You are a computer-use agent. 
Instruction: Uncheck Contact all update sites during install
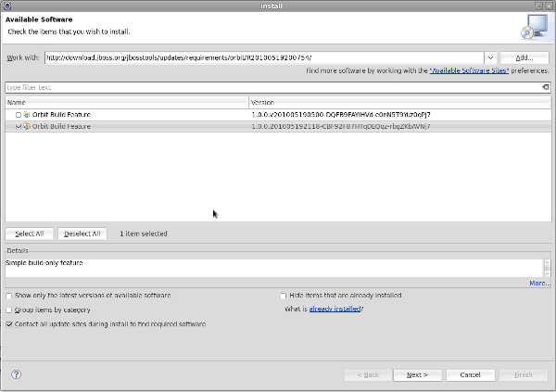[x=9, y=324]
